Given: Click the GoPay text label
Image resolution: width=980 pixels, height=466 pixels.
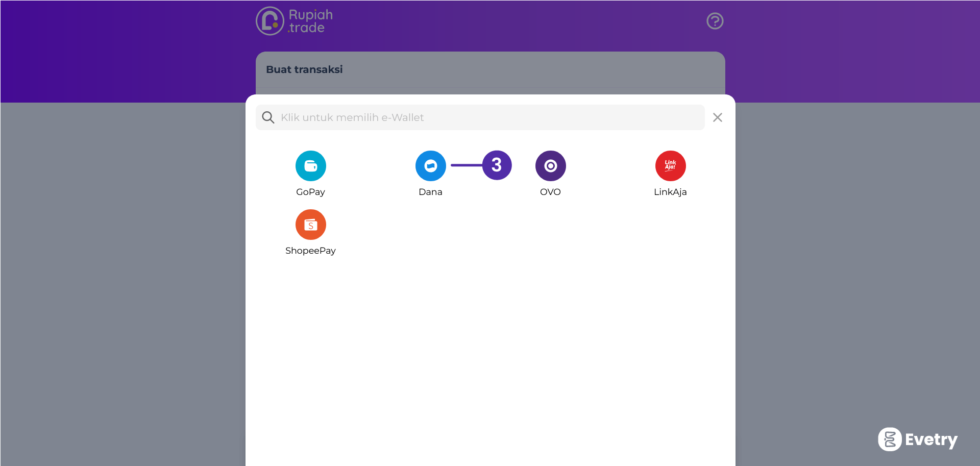Looking at the screenshot, I should point(310,192).
